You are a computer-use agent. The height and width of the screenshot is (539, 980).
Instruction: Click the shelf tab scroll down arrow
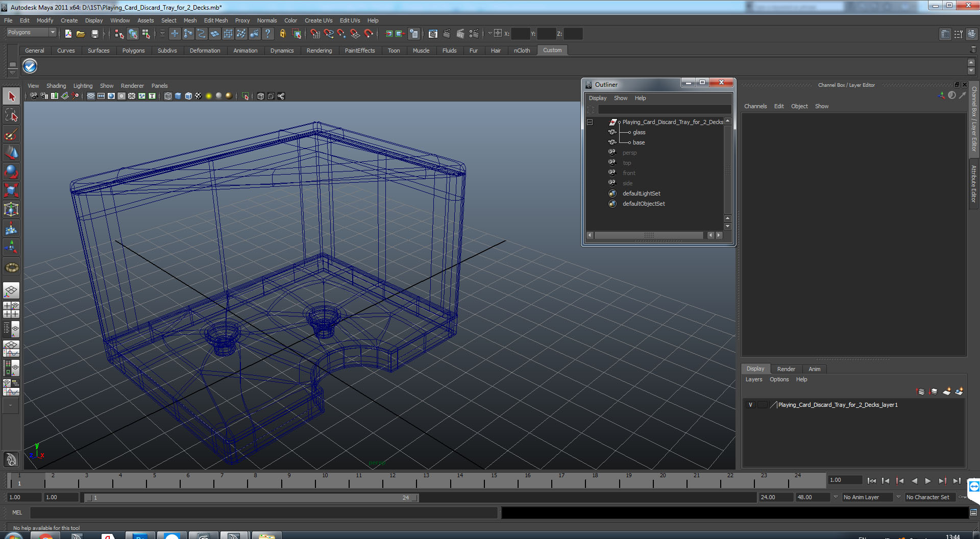[x=971, y=71]
